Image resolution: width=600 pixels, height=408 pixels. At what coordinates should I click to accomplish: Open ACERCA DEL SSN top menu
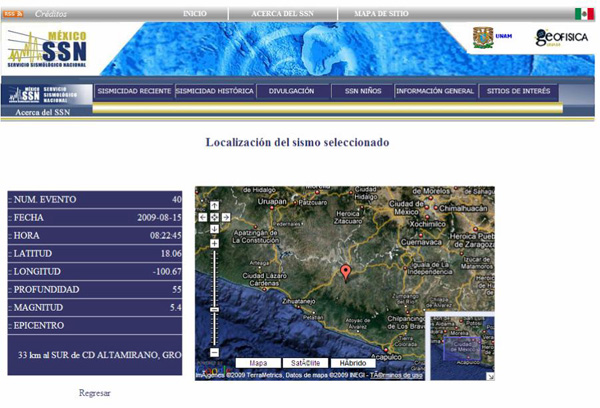[x=282, y=13]
